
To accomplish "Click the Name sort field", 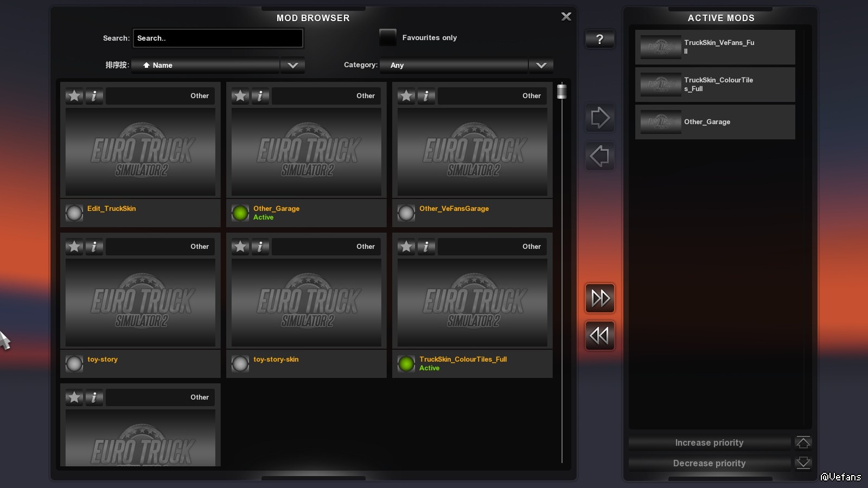I will pos(206,65).
